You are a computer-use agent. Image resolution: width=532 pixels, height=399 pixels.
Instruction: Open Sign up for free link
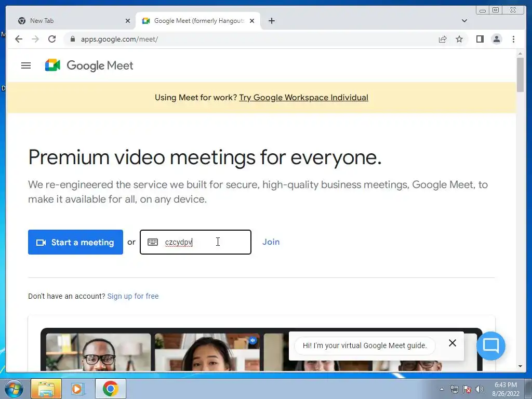132,296
